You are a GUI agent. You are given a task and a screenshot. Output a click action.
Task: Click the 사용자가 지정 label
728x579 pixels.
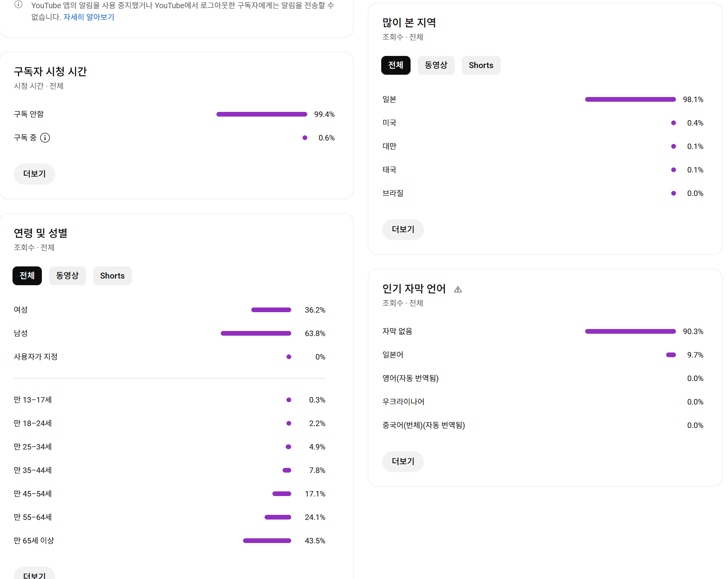(36, 357)
